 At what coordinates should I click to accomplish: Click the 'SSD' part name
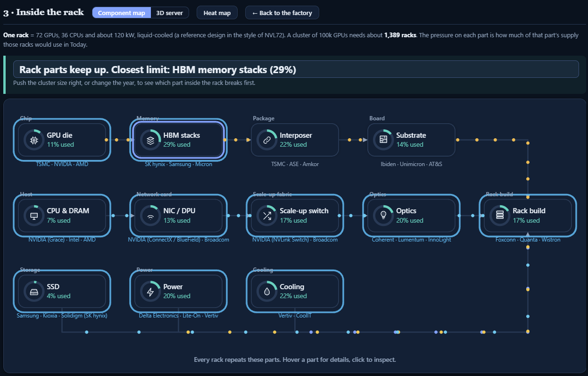[53, 287]
